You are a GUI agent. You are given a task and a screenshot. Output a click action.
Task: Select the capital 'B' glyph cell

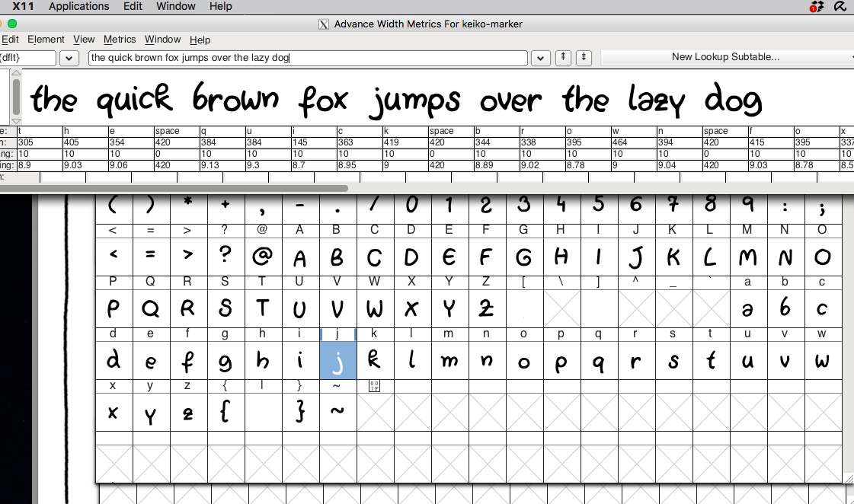pos(337,257)
